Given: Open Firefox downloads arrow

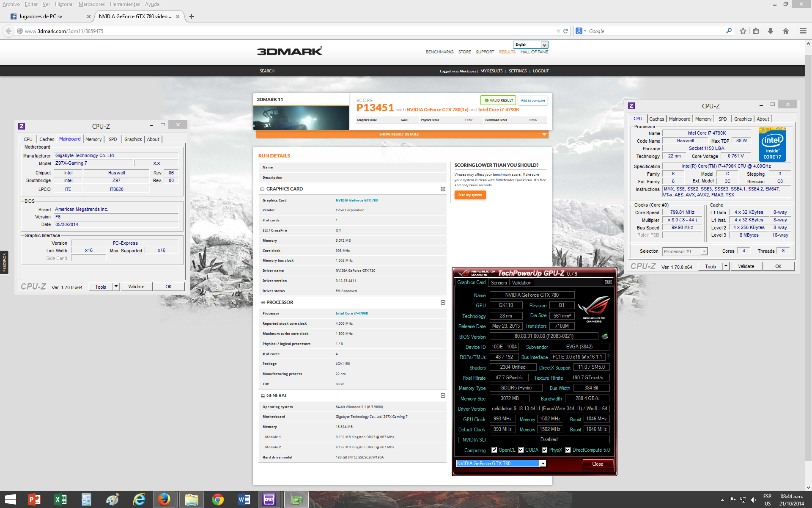Looking at the screenshot, I should 771,31.
